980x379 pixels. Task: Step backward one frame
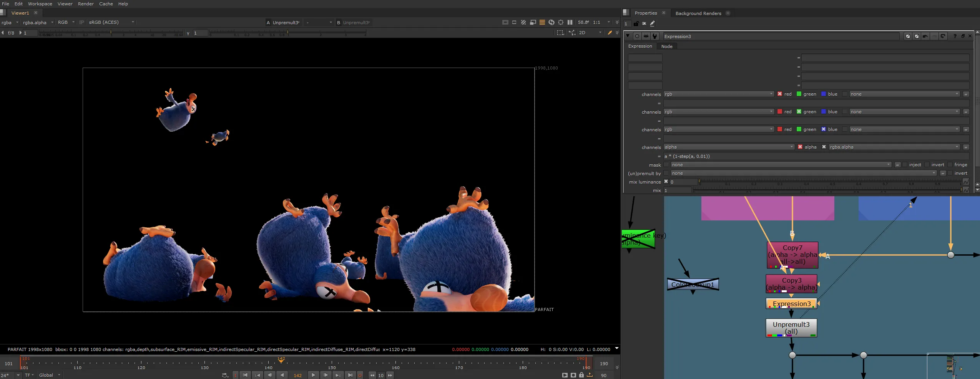click(270, 375)
